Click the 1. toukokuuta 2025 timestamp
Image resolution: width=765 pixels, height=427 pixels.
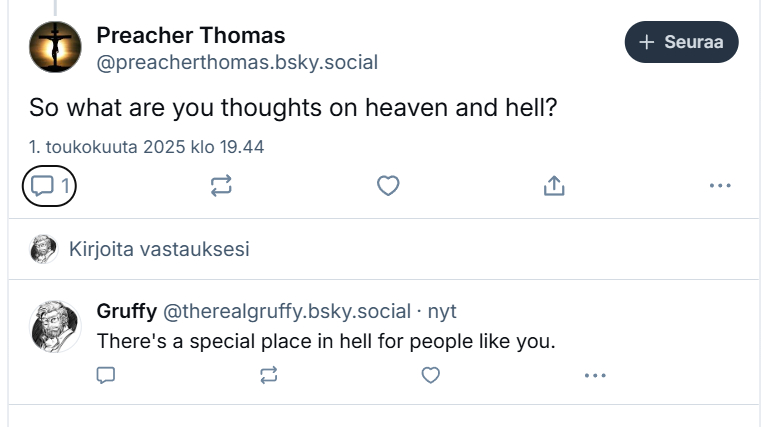pyautogui.click(x=146, y=147)
